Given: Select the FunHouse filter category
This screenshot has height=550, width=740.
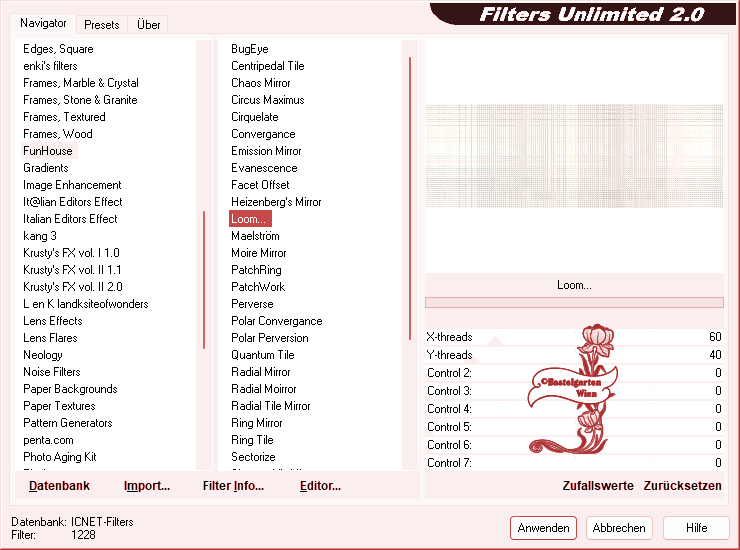Looking at the screenshot, I should (48, 151).
